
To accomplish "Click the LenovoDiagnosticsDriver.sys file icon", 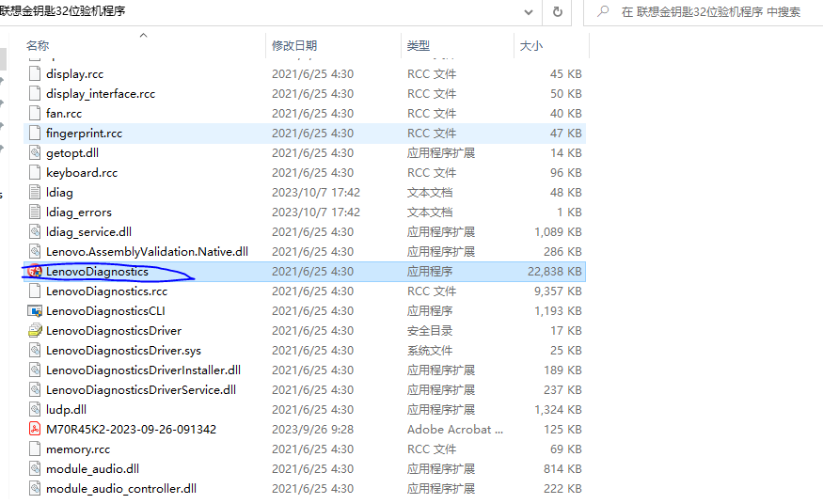I will click(35, 351).
